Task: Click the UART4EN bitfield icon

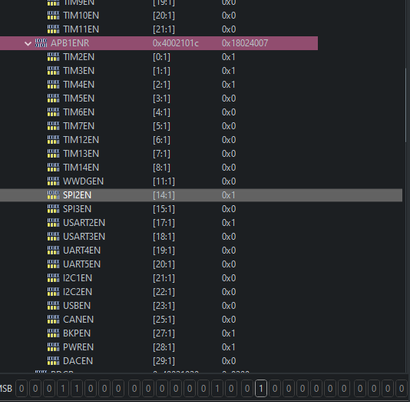Action: pyautogui.click(x=53, y=250)
